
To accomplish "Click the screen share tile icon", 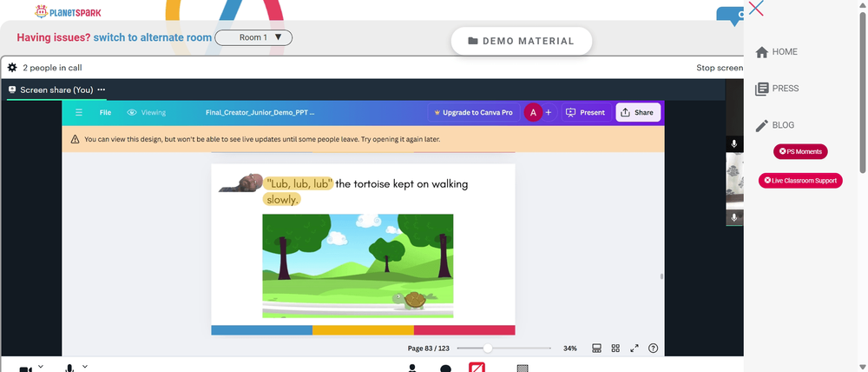I will [x=12, y=90].
